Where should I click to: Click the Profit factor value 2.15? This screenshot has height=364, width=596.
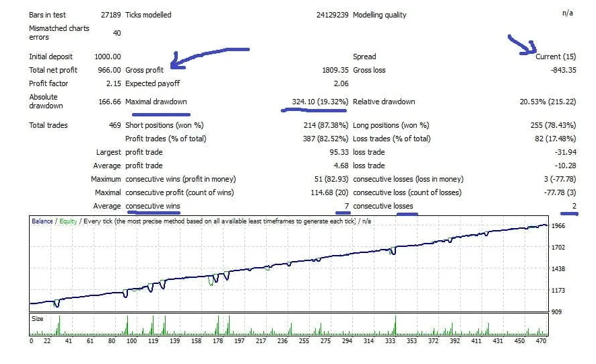pyautogui.click(x=113, y=83)
